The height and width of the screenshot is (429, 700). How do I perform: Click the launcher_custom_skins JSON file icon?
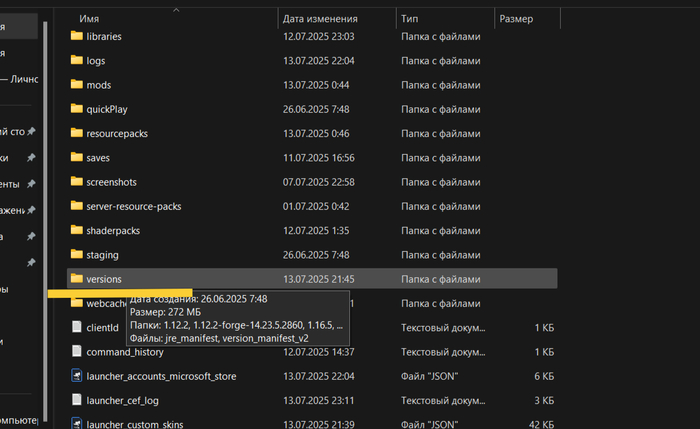click(x=76, y=424)
